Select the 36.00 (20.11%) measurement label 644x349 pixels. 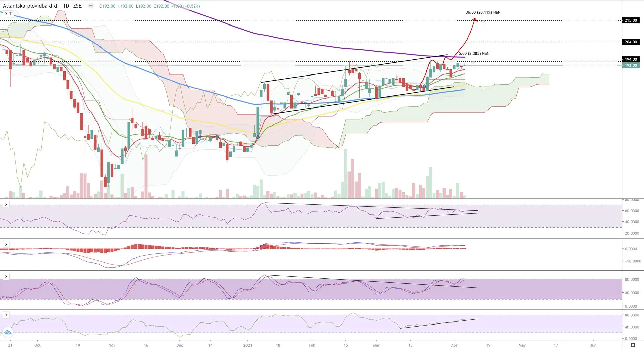(x=483, y=12)
